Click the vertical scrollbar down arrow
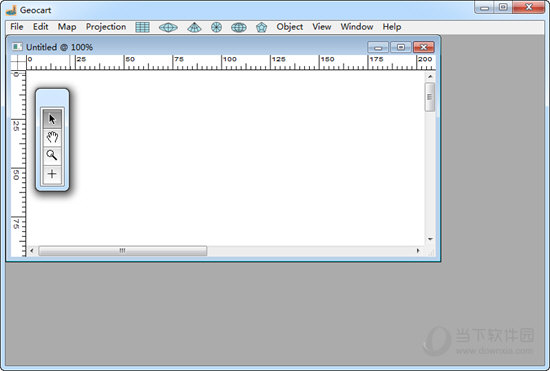This screenshot has width=550, height=371. tap(430, 239)
